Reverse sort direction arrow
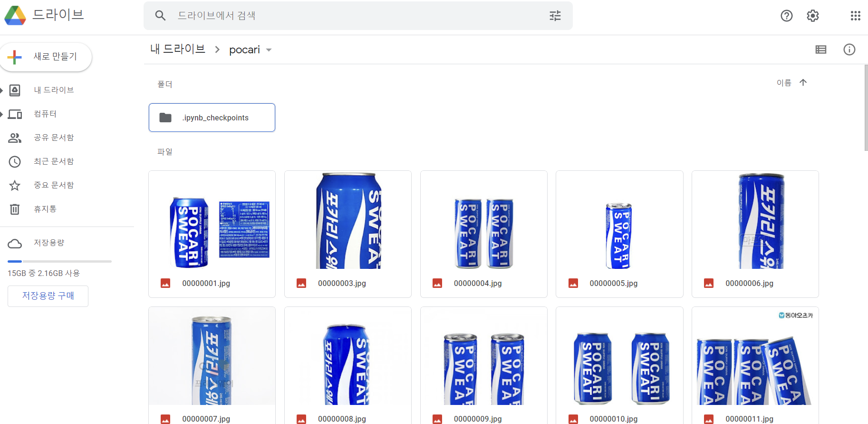This screenshot has height=424, width=868. (803, 82)
